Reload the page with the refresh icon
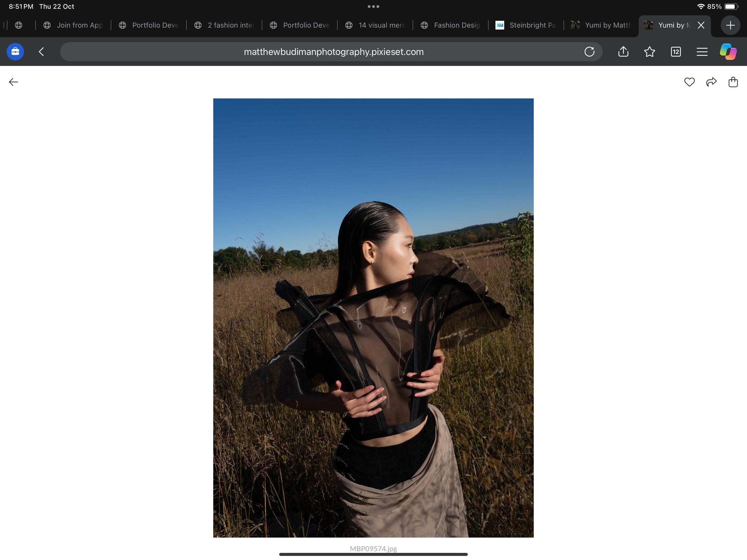Image resolution: width=747 pixels, height=560 pixels. coord(589,52)
